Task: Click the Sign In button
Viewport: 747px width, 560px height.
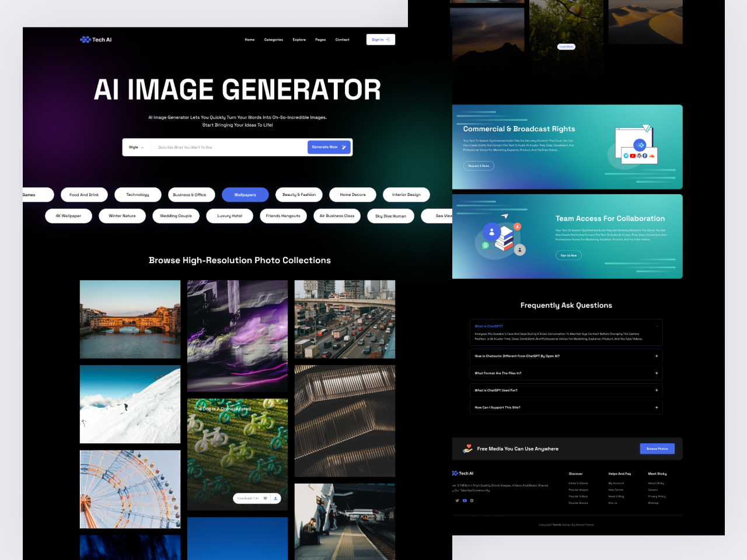Action: [381, 40]
